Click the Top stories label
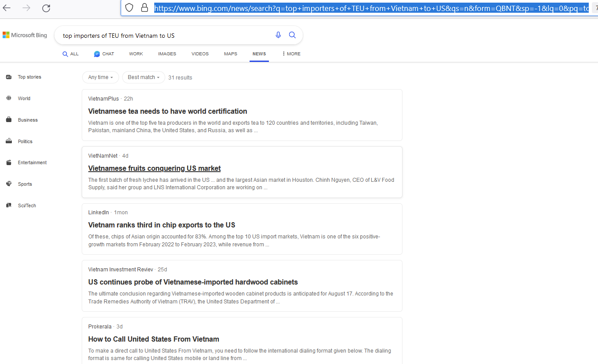 (29, 77)
